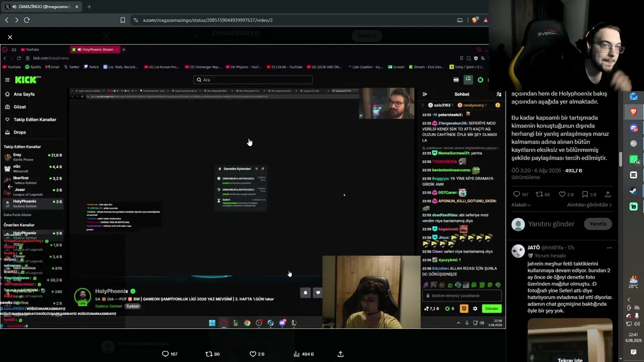Select the ZAMAZİNGO browser tab
This screenshot has width=644, height=362.
(42, 7)
